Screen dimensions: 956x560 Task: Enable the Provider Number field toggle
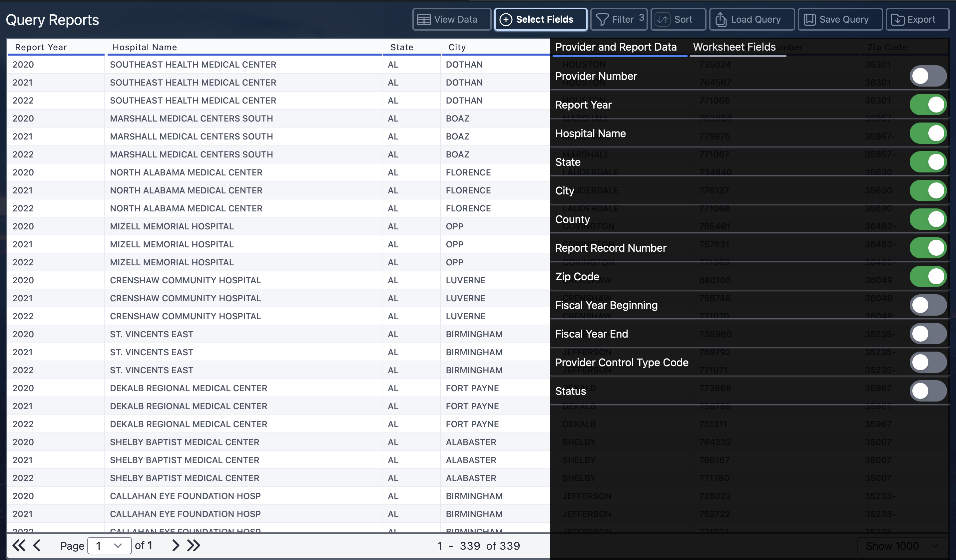(928, 76)
